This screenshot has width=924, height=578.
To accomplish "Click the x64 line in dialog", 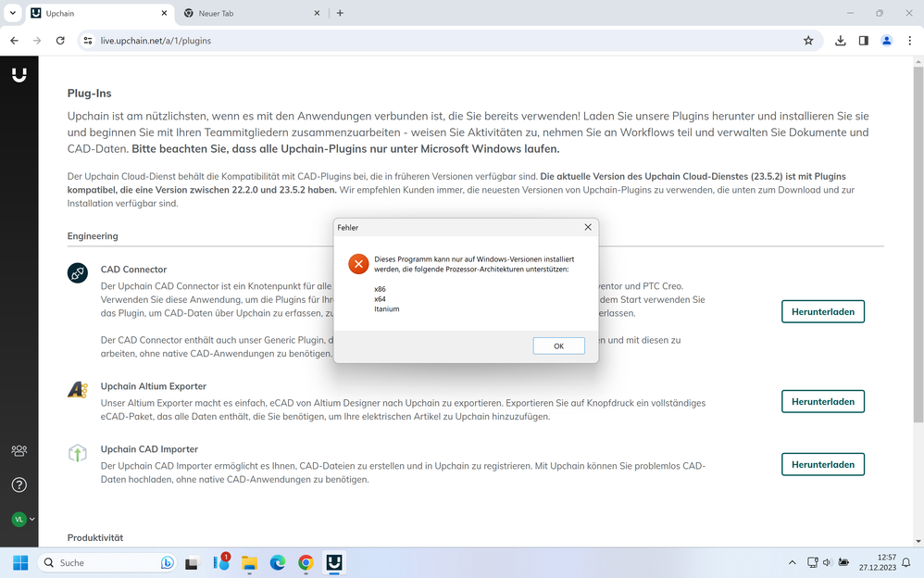I will pyautogui.click(x=380, y=299).
